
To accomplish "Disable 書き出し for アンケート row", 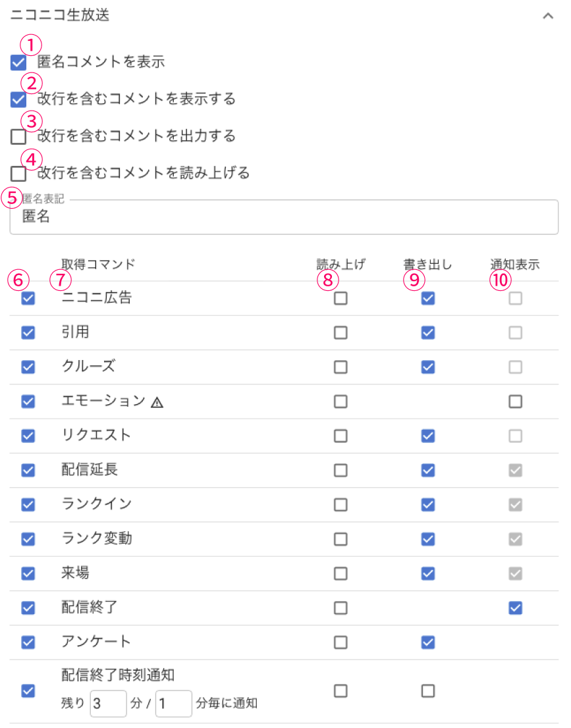I will 428,642.
